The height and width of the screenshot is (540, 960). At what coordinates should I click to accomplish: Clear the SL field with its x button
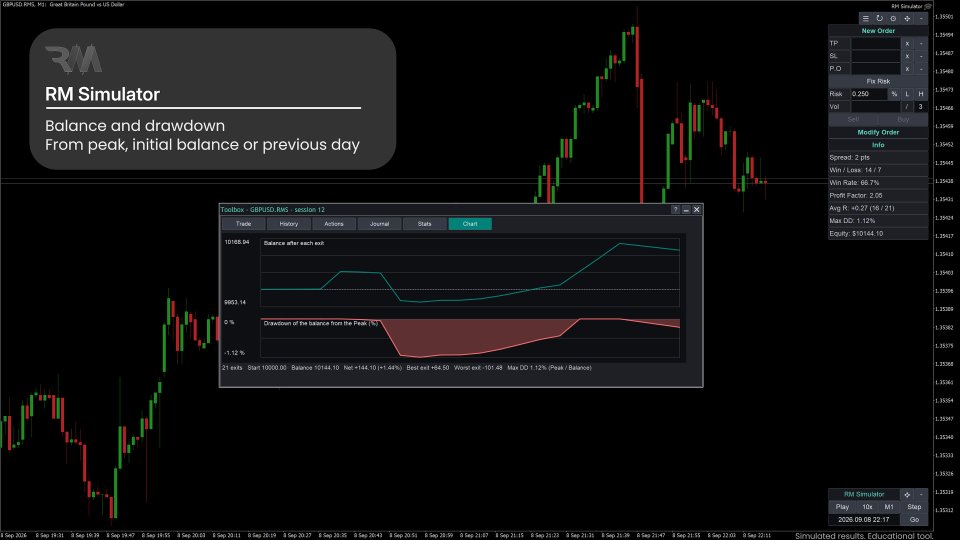click(907, 56)
